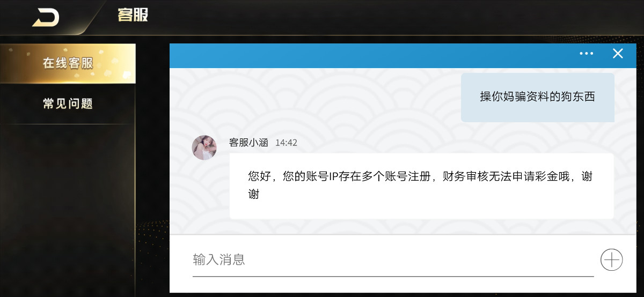This screenshot has width=644, height=297.
Task: Click the empty sidebar area below 常见问题
Action: click(68, 209)
